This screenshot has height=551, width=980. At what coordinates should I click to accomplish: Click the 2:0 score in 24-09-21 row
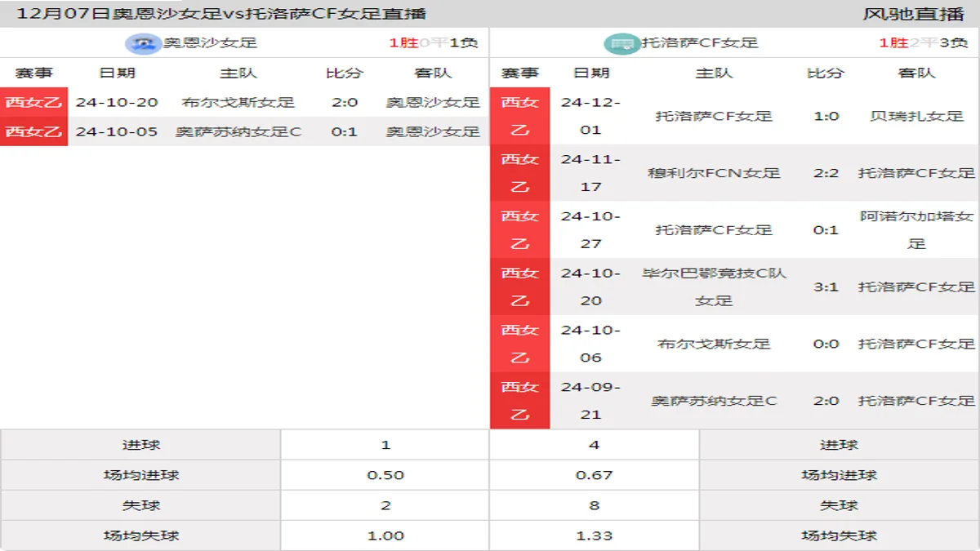coord(826,401)
